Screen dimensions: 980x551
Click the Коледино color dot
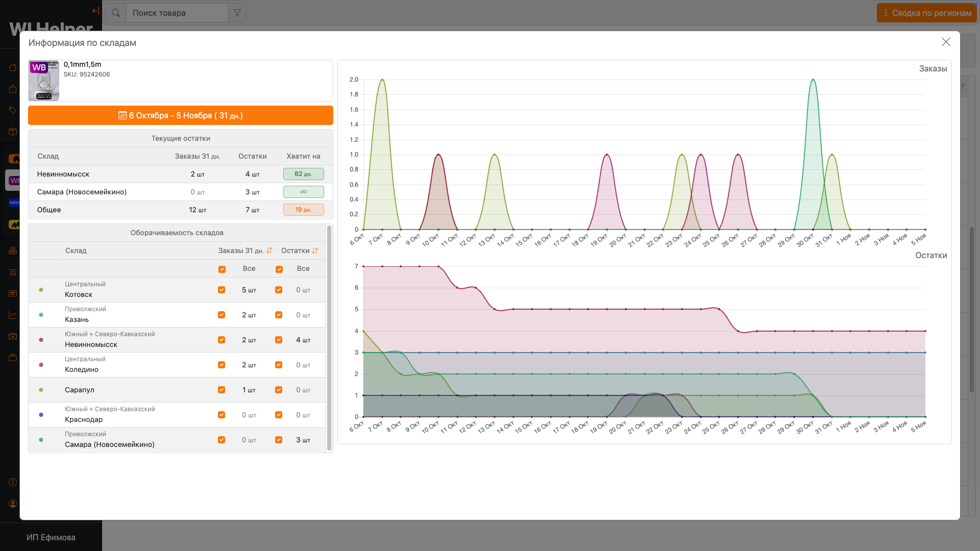(x=41, y=365)
